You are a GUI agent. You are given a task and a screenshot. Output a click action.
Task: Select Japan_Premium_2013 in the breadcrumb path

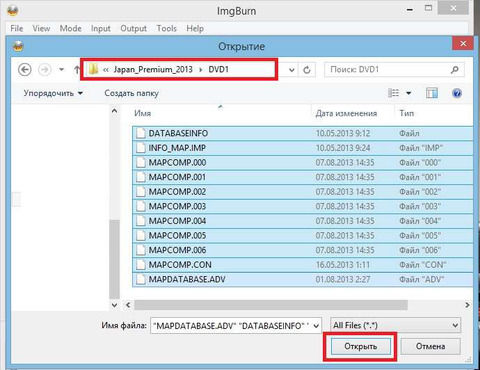point(153,69)
